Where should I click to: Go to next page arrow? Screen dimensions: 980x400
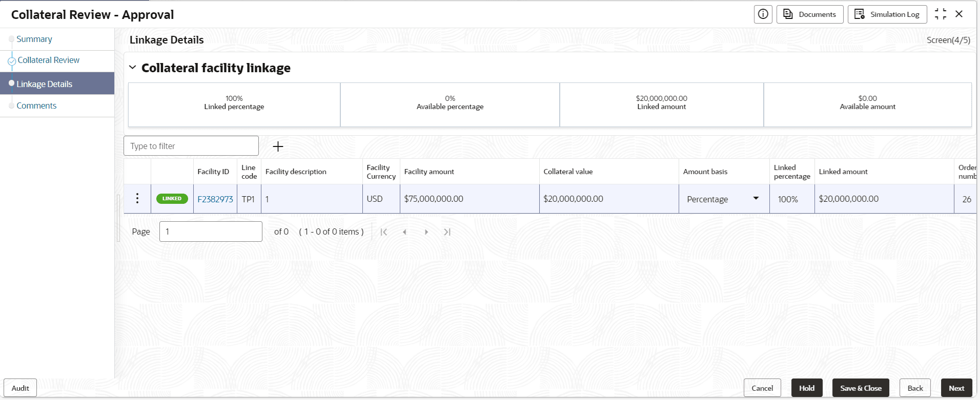pos(426,232)
